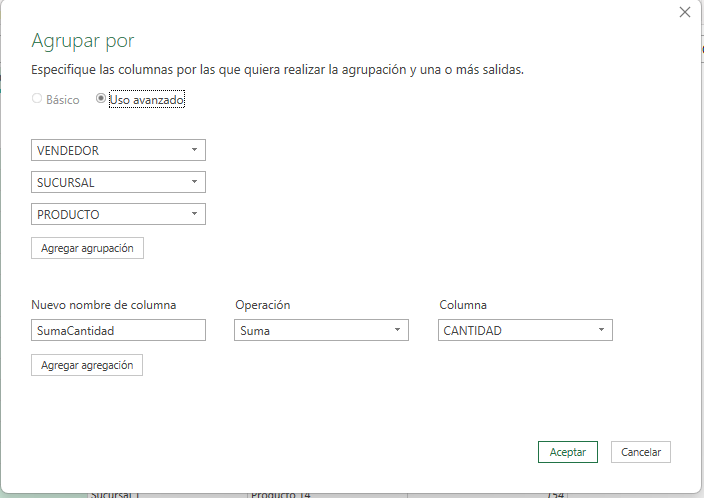Expand the Columna dropdown showing CANTIDAD
The height and width of the screenshot is (498, 704).
[525, 330]
